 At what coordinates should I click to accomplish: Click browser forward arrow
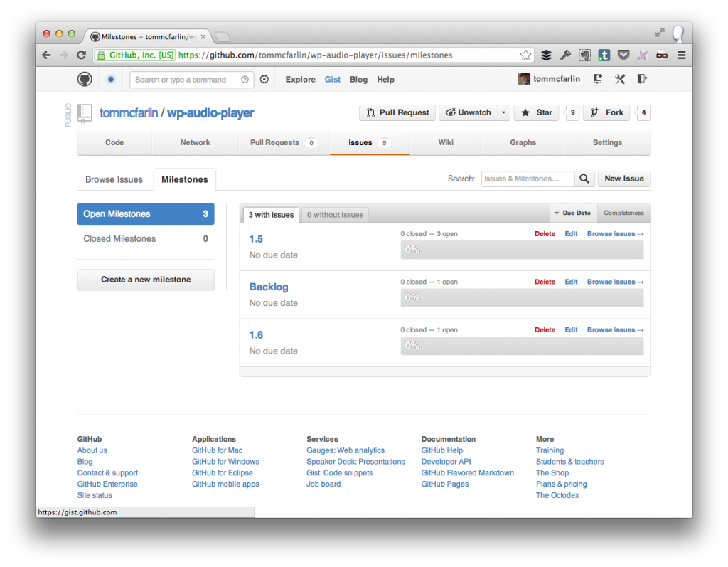point(64,55)
